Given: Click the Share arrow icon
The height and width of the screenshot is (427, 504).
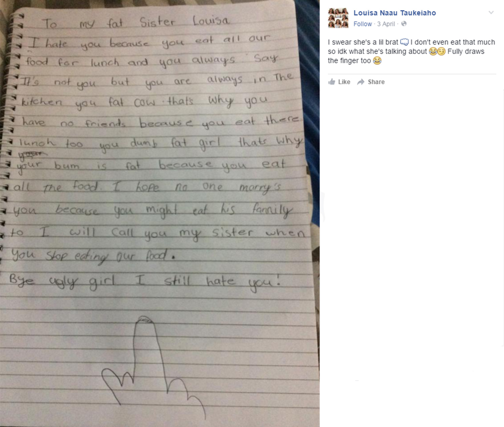Looking at the screenshot, I should (361, 82).
